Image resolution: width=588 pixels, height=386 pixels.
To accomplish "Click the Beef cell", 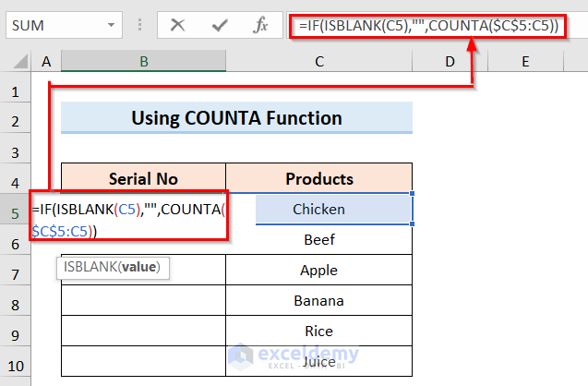I will pyautogui.click(x=318, y=240).
